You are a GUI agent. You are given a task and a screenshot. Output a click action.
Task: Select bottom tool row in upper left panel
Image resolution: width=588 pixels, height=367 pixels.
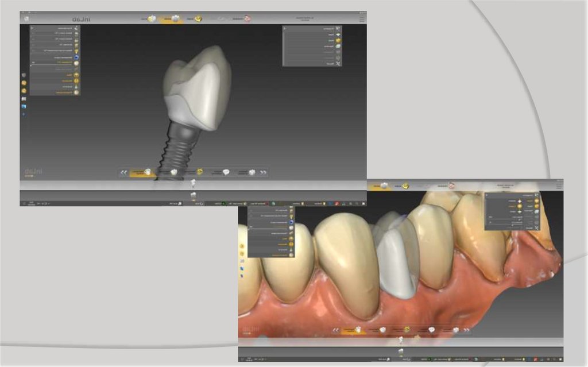[55, 92]
